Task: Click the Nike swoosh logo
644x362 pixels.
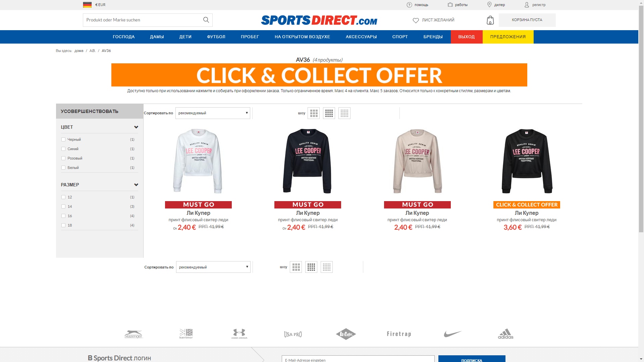Action: pos(452,334)
